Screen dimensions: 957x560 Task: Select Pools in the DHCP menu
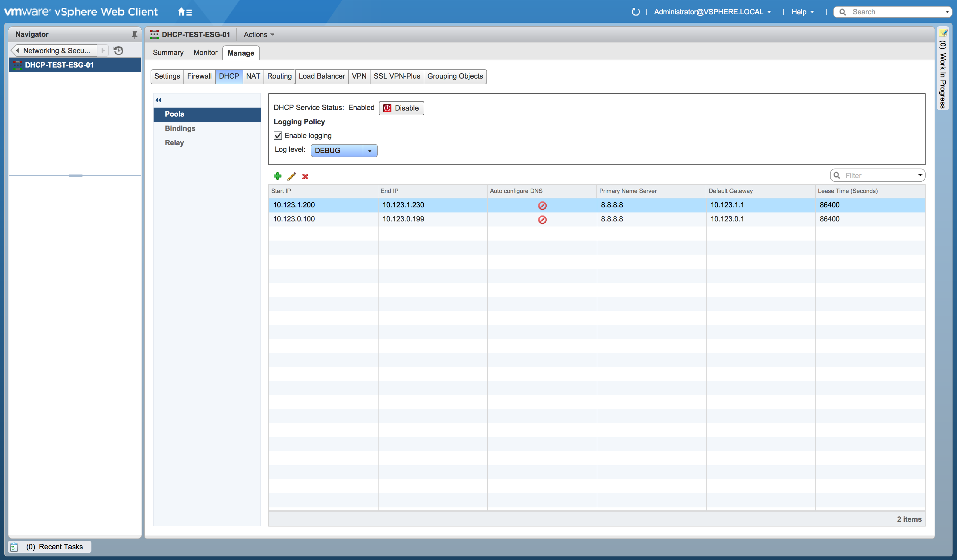207,114
